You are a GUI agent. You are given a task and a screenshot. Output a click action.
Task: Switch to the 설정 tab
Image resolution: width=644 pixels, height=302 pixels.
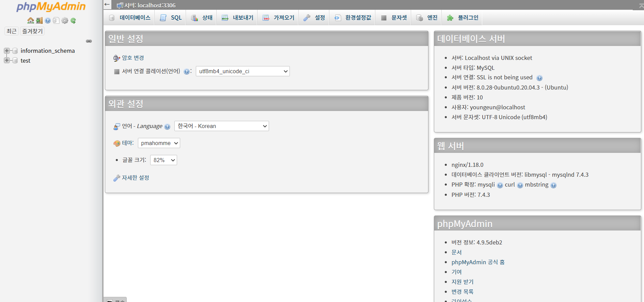pyautogui.click(x=314, y=18)
